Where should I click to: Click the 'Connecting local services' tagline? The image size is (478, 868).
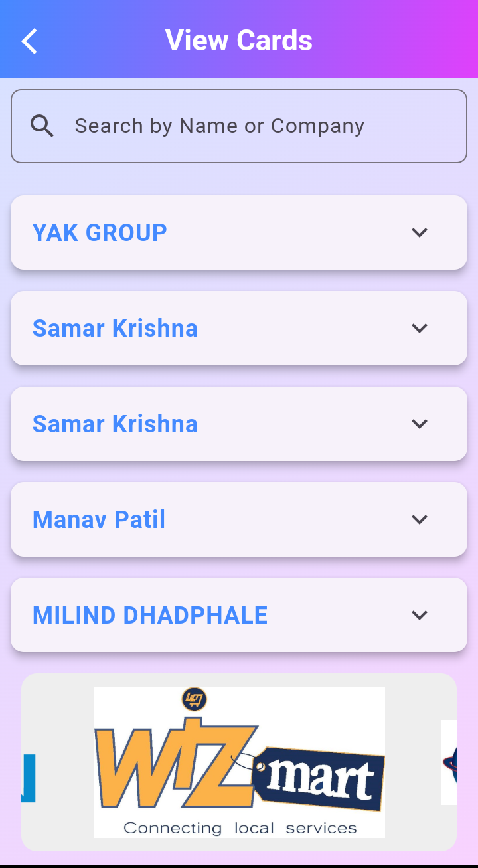tap(240, 828)
